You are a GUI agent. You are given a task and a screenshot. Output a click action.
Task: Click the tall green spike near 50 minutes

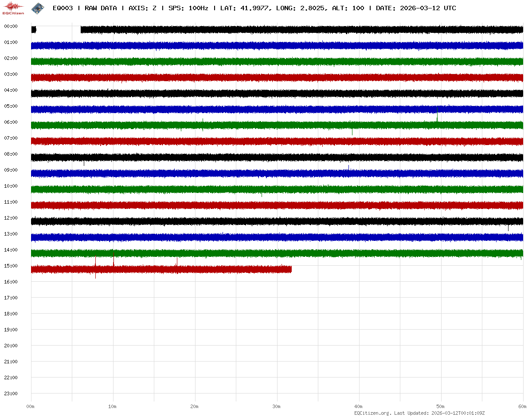[437, 114]
